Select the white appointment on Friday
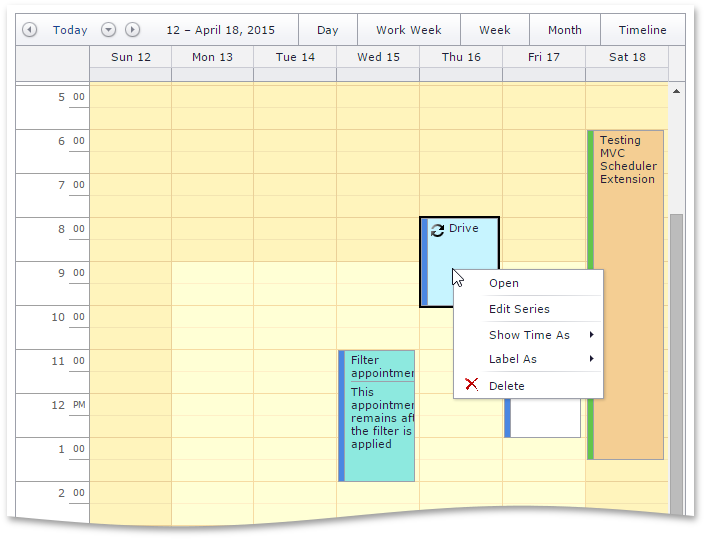Image resolution: width=707 pixels, height=542 pixels. [542, 418]
